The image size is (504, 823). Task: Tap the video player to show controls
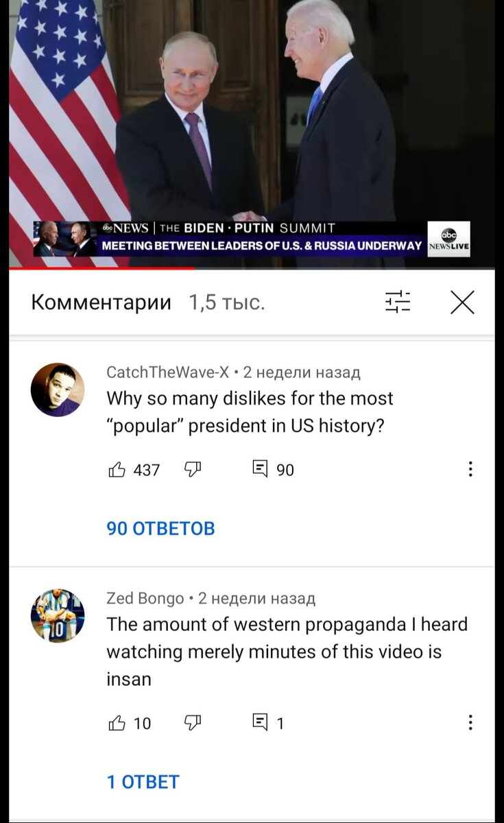[252, 134]
